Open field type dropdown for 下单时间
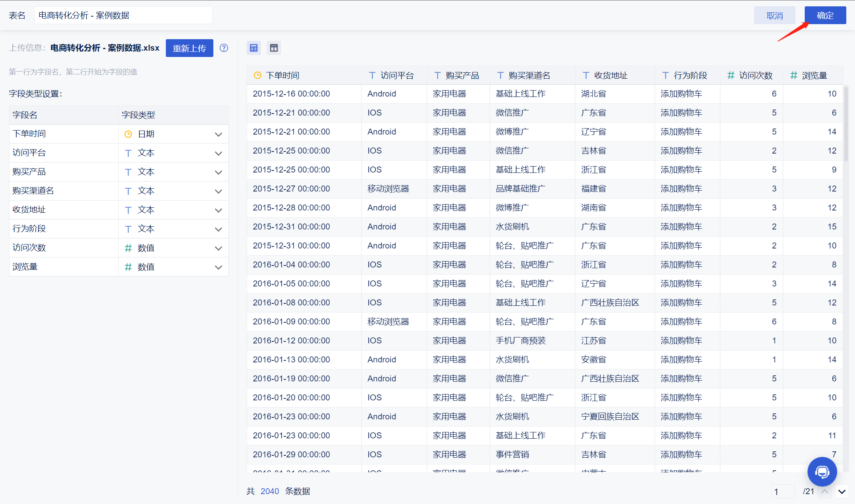Viewport: 855px width, 504px height. tap(218, 134)
